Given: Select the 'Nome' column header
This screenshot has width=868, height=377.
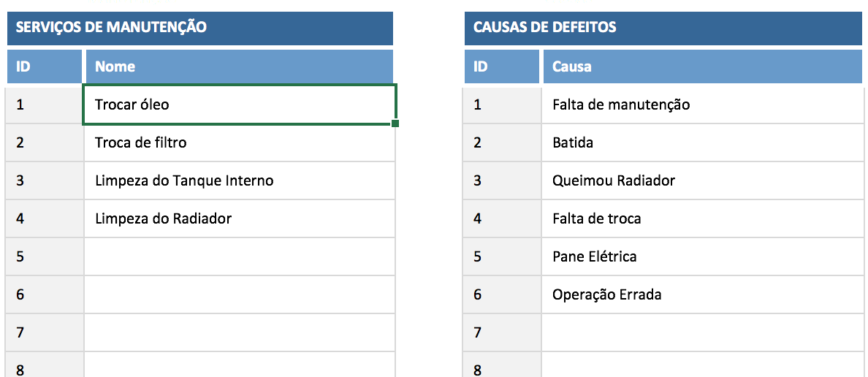Looking at the screenshot, I should point(239,66).
